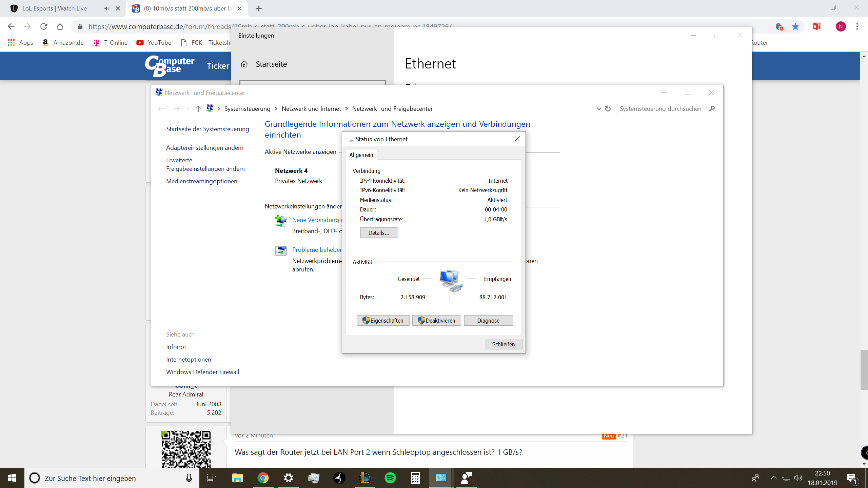Select the Allgemein tab
Screen dimensions: 868x488
[x=361, y=155]
